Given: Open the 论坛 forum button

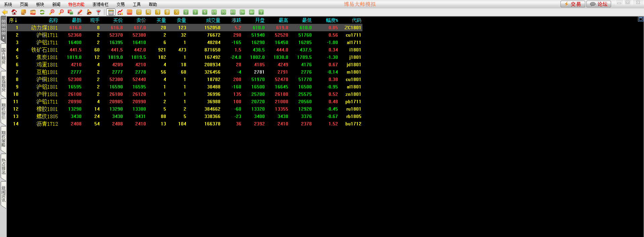Looking at the screenshot, I should click(599, 4).
